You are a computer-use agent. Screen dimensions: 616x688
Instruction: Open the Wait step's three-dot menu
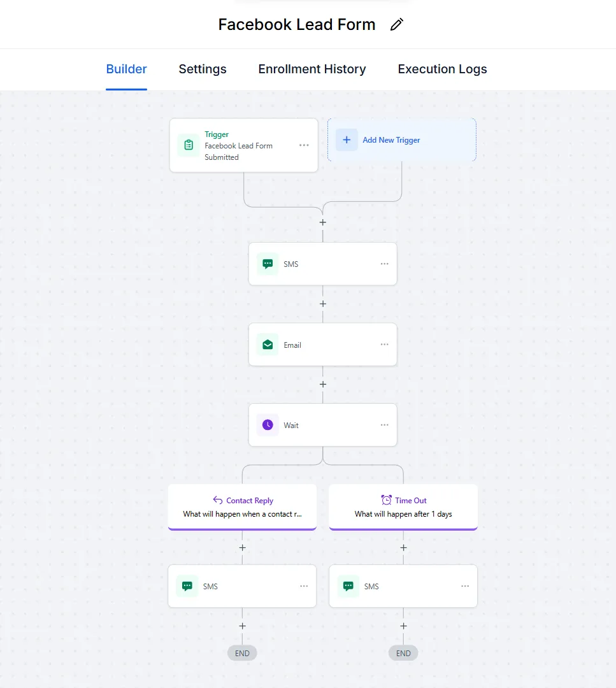tap(384, 425)
